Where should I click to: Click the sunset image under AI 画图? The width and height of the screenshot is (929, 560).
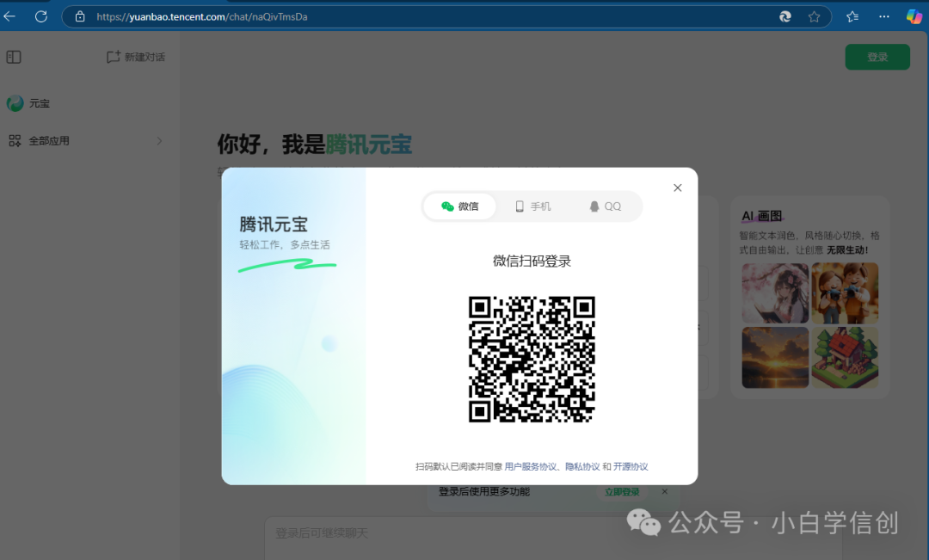(774, 356)
